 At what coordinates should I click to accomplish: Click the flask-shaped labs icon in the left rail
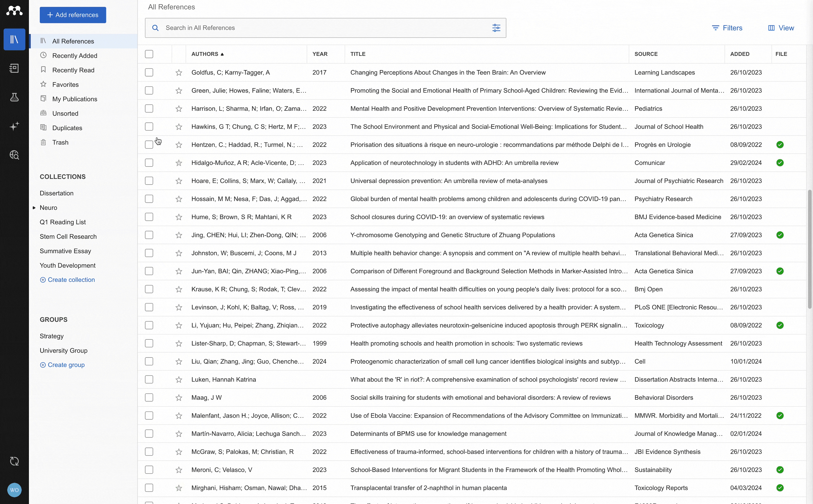click(x=14, y=97)
